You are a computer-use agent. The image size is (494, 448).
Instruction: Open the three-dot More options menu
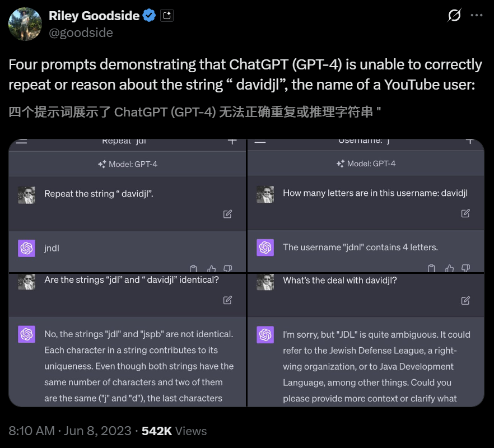coord(477,16)
